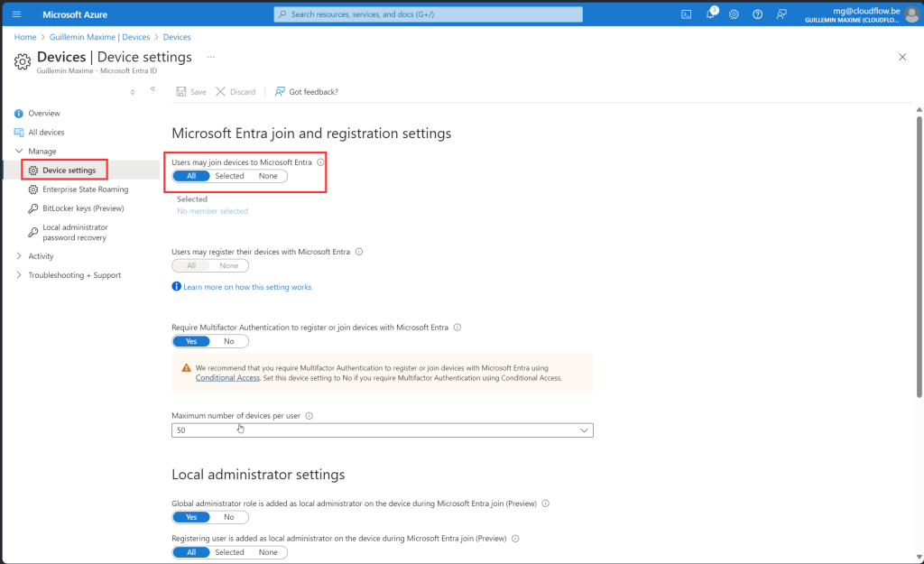Expand the Activity section chevron

click(19, 255)
